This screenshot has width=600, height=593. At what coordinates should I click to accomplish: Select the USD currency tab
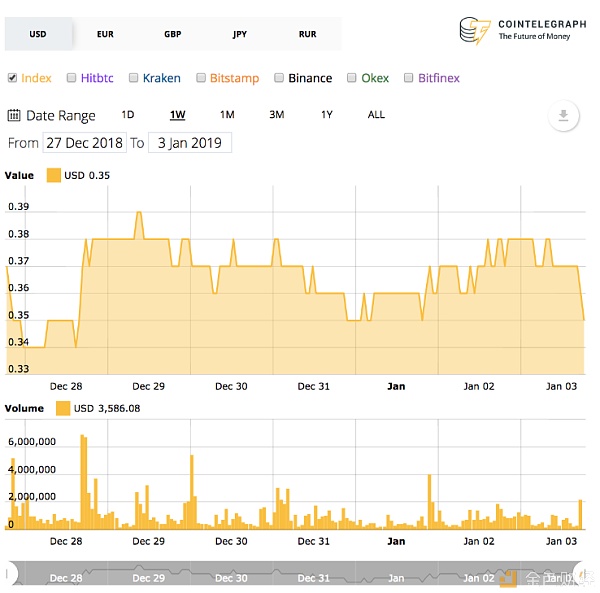click(38, 34)
